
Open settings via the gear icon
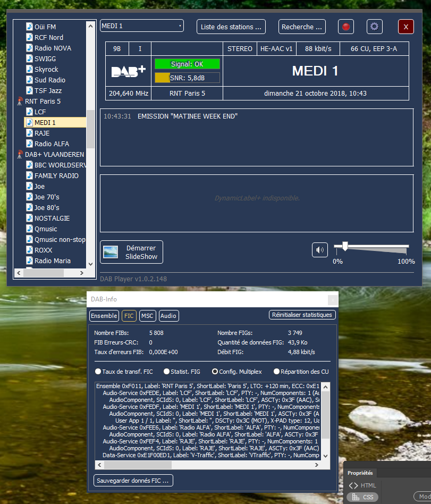(375, 27)
